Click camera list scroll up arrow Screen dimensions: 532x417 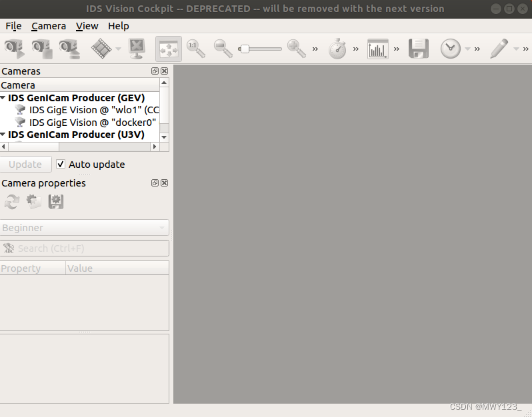164,83
